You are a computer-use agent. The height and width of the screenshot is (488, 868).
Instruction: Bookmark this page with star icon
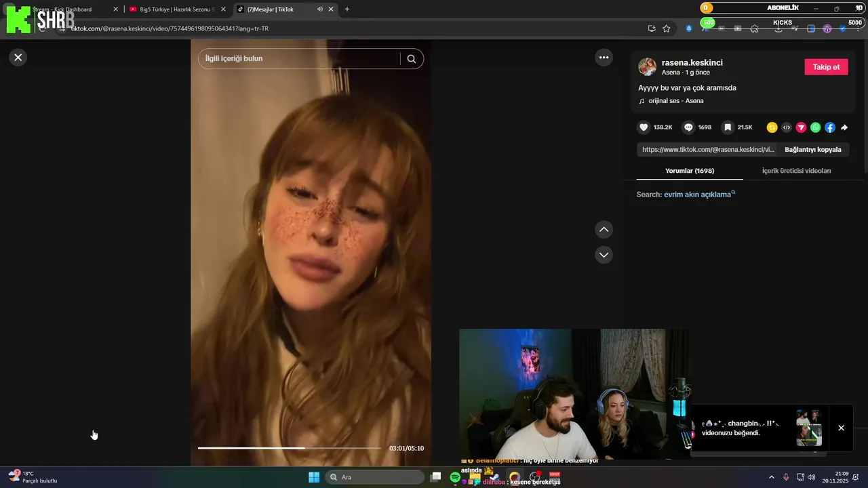point(667,28)
